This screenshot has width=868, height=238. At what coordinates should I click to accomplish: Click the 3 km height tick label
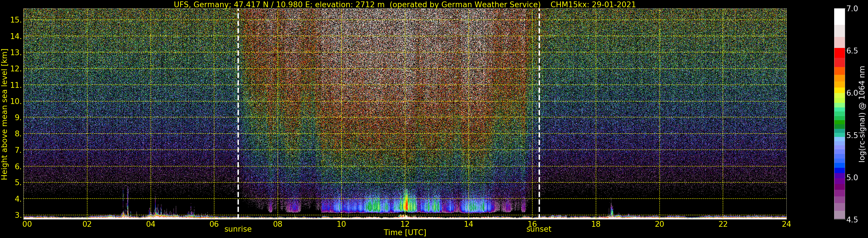(18, 215)
